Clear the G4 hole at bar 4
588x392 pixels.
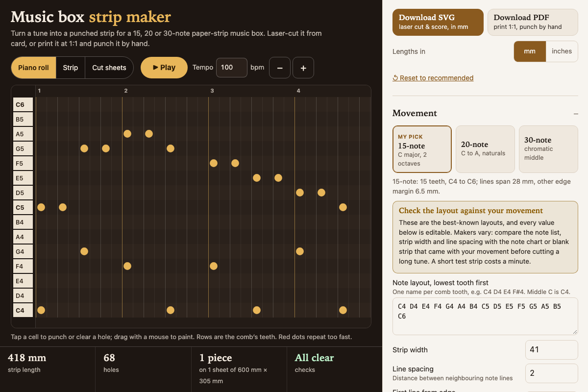pyautogui.click(x=300, y=251)
